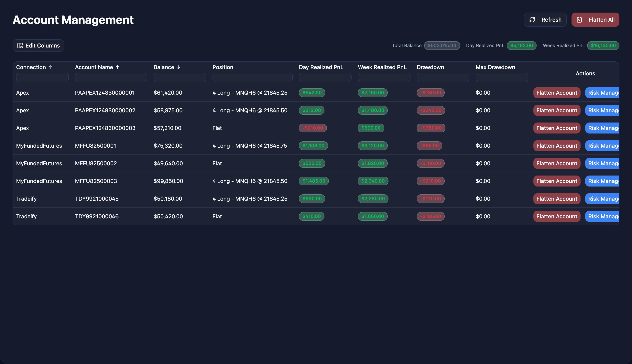
Task: Flatten Account for PAAPEX124830000001
Action: pos(557,93)
